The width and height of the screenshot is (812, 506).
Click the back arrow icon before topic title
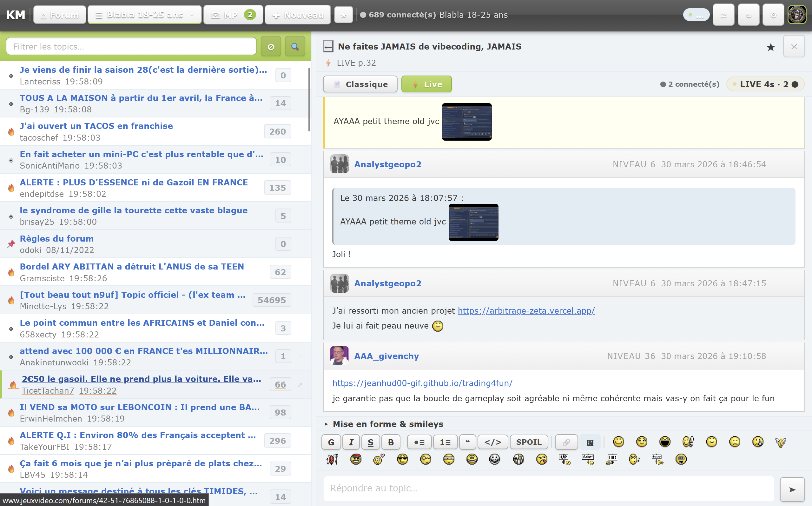click(x=328, y=47)
